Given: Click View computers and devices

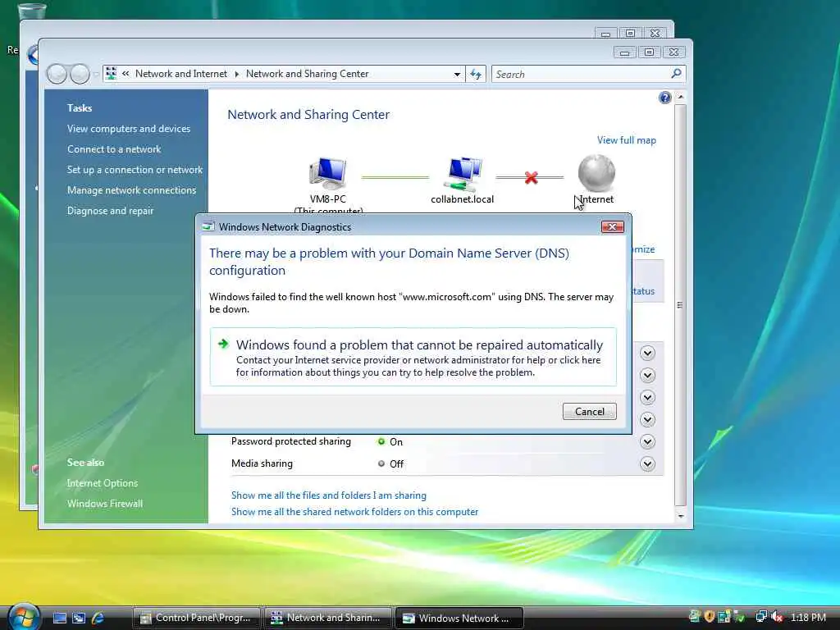Looking at the screenshot, I should [129, 129].
